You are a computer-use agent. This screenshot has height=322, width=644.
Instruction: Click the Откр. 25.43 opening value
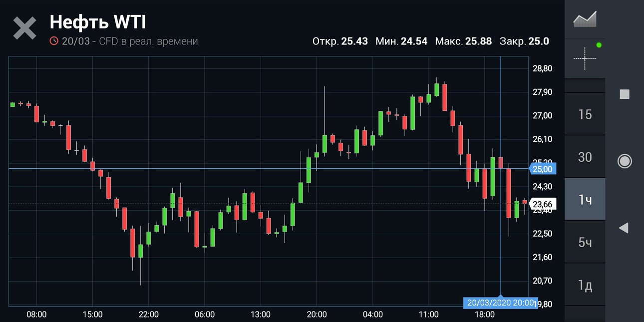340,41
